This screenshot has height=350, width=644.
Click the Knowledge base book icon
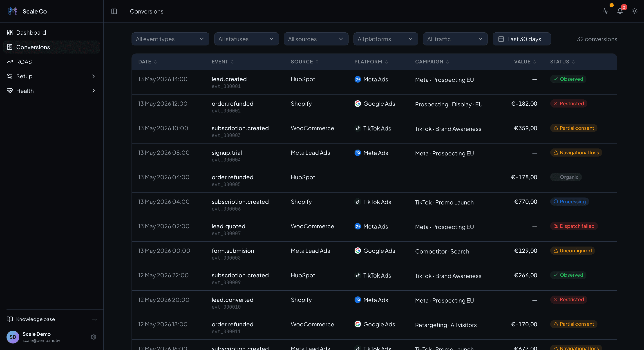click(x=10, y=319)
